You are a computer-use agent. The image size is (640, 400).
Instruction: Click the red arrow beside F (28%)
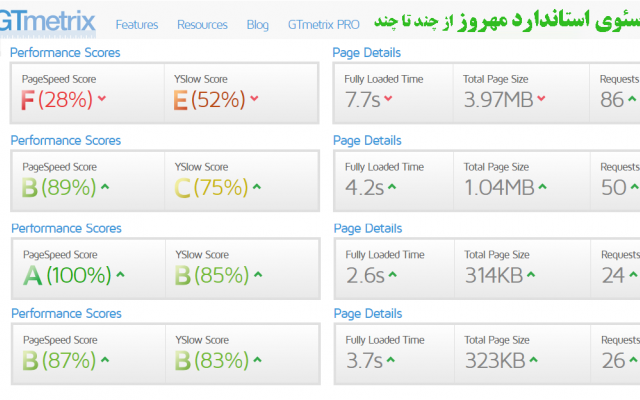pyautogui.click(x=102, y=98)
